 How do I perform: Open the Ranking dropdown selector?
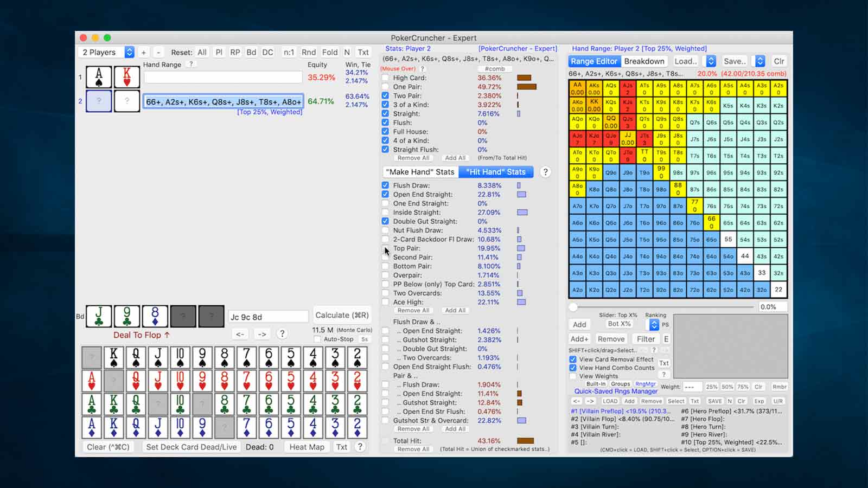pyautogui.click(x=654, y=324)
